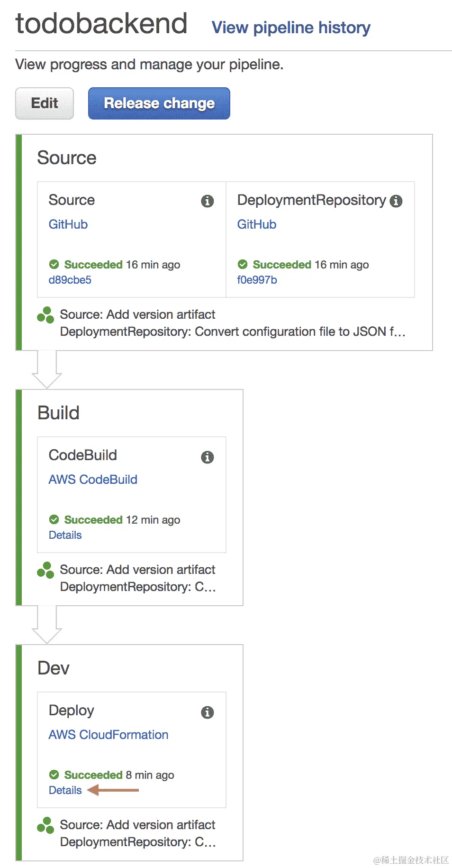Open AWS CloudFormation provider link
This screenshot has height=868, width=452.
point(108,735)
